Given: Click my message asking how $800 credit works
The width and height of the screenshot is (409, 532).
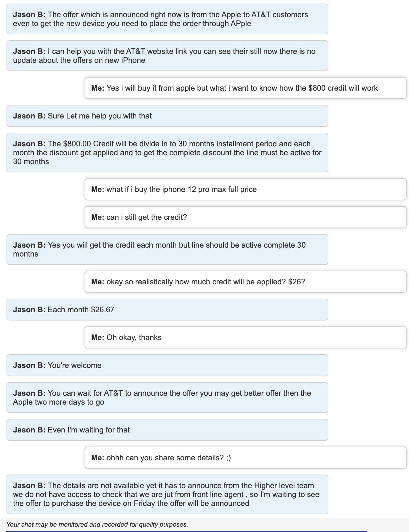Looking at the screenshot, I should (x=245, y=88).
